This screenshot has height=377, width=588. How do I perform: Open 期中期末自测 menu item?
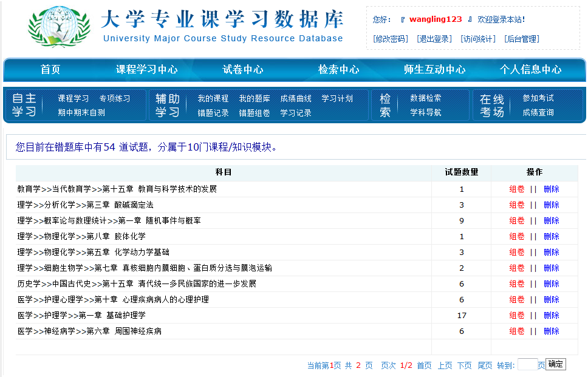(x=81, y=112)
